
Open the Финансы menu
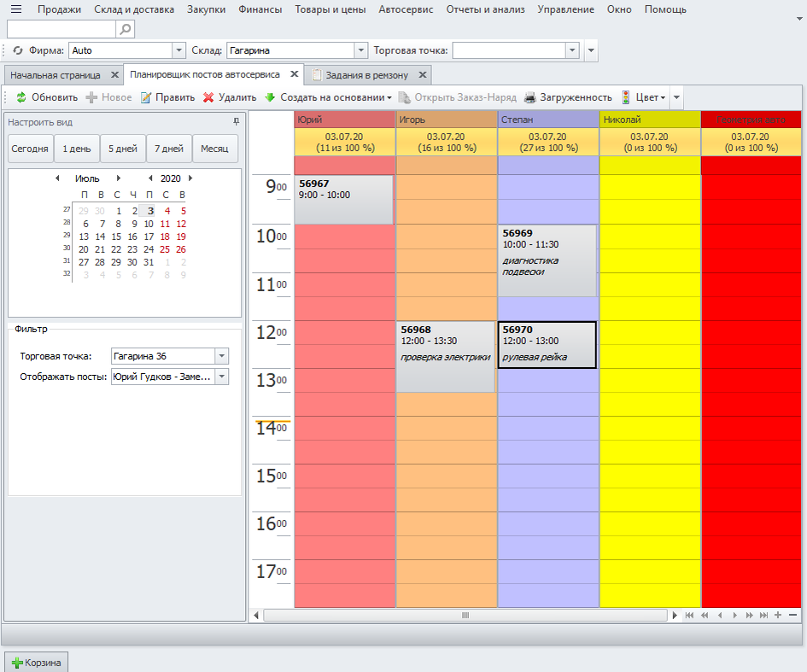pos(260,9)
